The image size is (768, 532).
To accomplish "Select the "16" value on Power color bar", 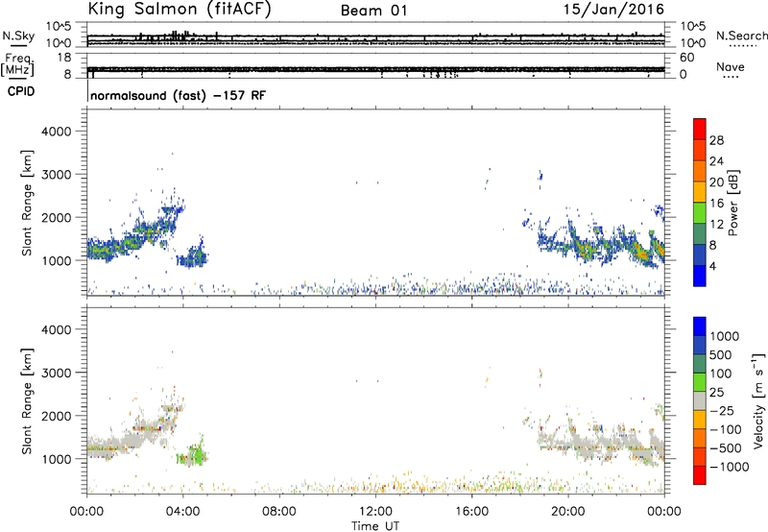I will (x=716, y=204).
